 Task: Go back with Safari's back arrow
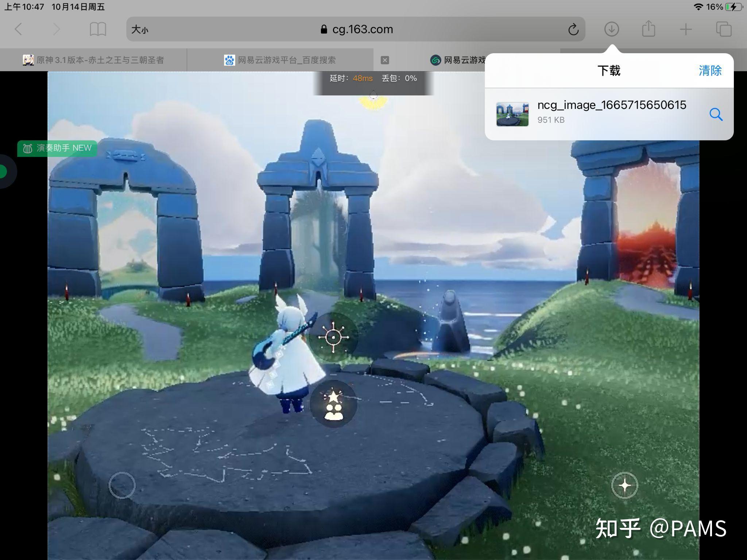tap(18, 29)
